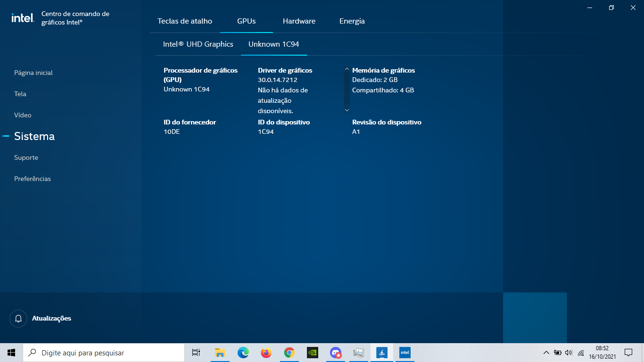
Task: Click the ID do dispositivo value 1C94
Action: click(x=266, y=132)
